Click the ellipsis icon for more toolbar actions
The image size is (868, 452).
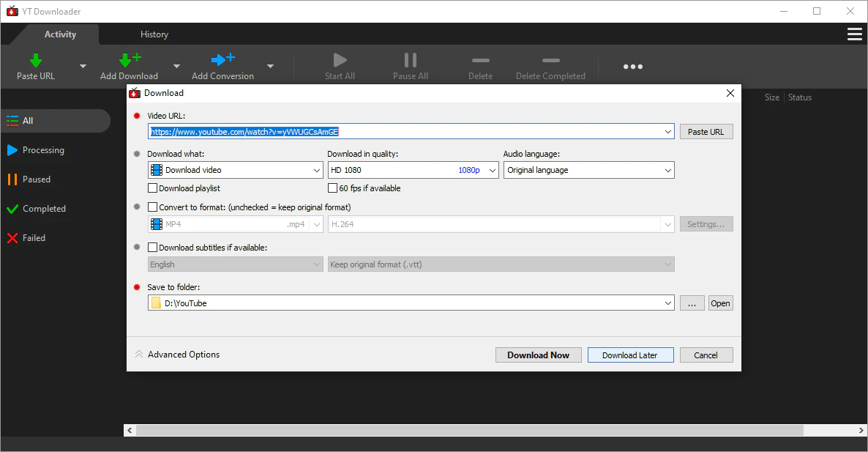pyautogui.click(x=632, y=66)
